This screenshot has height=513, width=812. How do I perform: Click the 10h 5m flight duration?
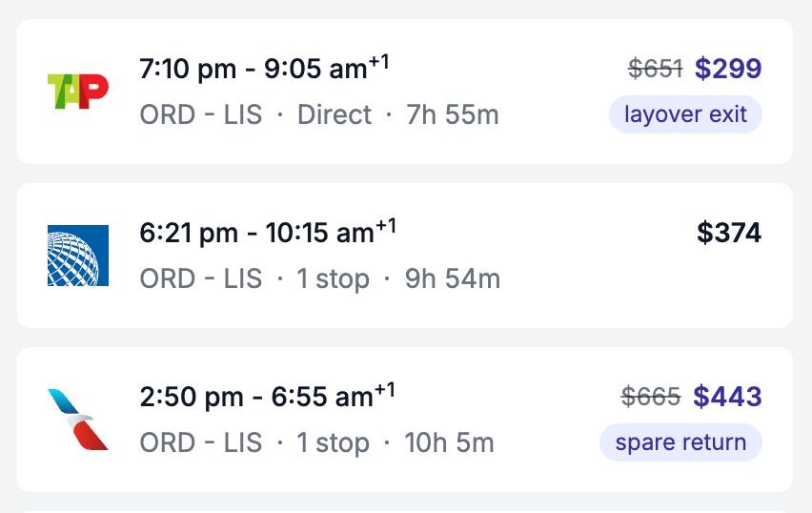pyautogui.click(x=450, y=443)
